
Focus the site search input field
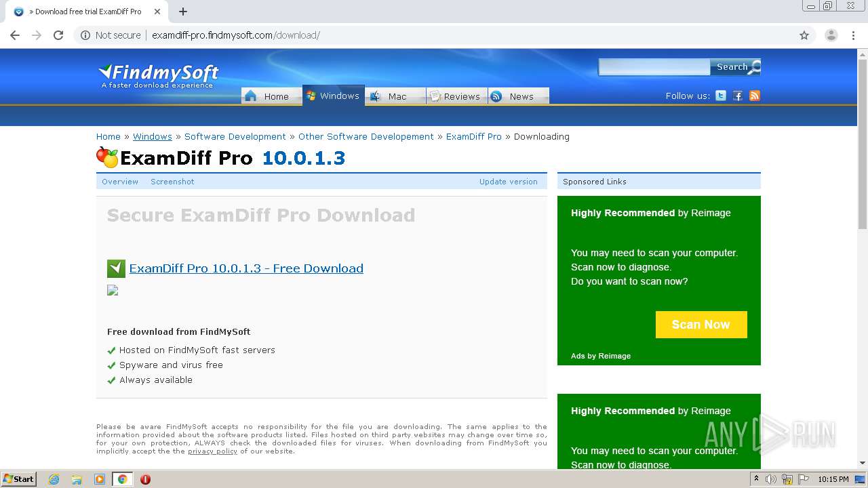654,66
